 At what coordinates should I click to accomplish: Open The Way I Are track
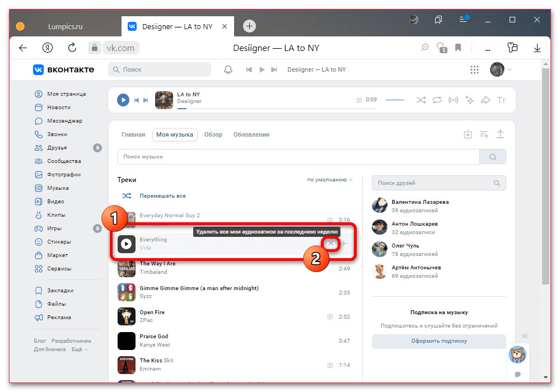click(x=234, y=268)
